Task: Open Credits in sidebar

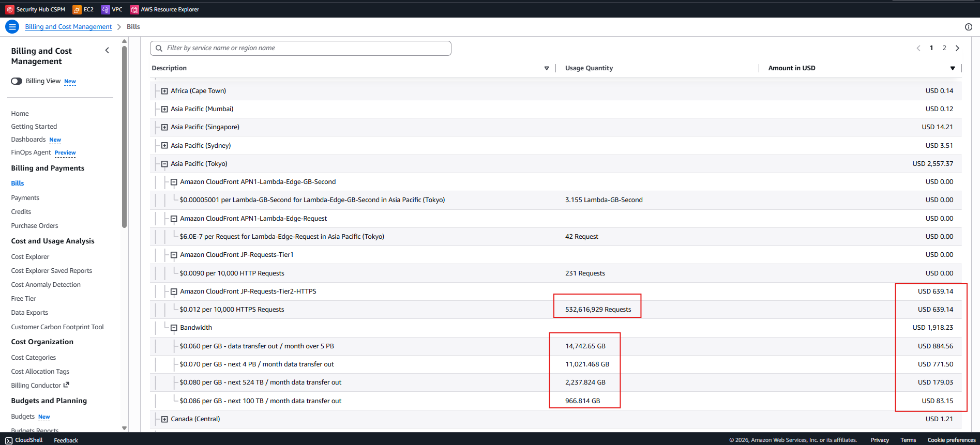Action: click(21, 212)
